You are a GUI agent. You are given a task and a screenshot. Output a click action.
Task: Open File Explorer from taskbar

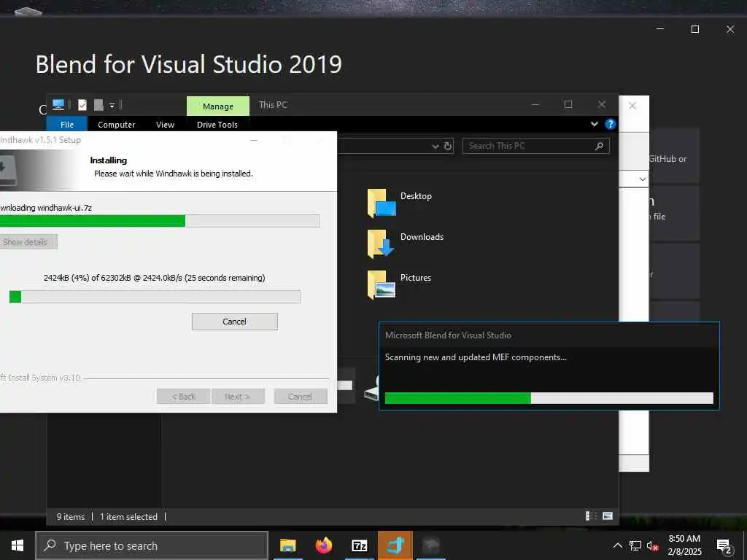tap(287, 545)
